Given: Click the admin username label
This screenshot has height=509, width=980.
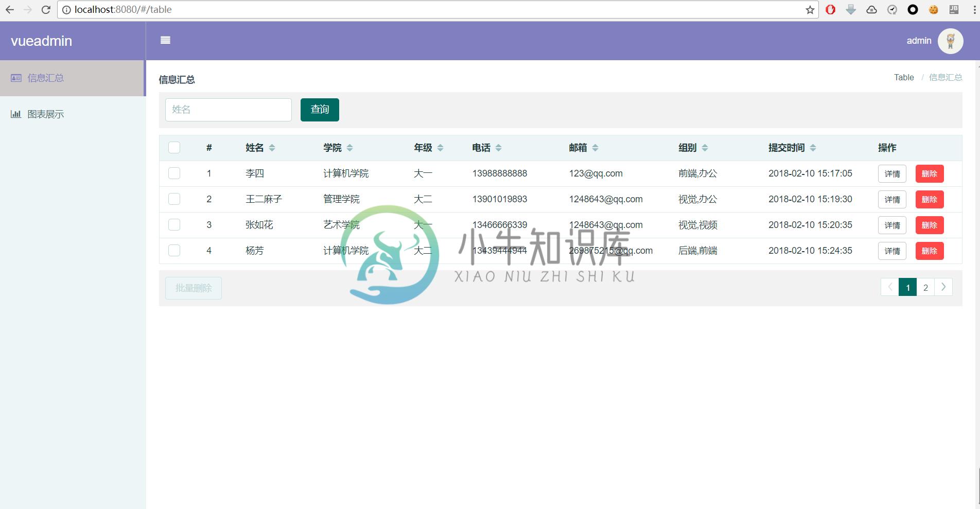Looking at the screenshot, I should 919,41.
